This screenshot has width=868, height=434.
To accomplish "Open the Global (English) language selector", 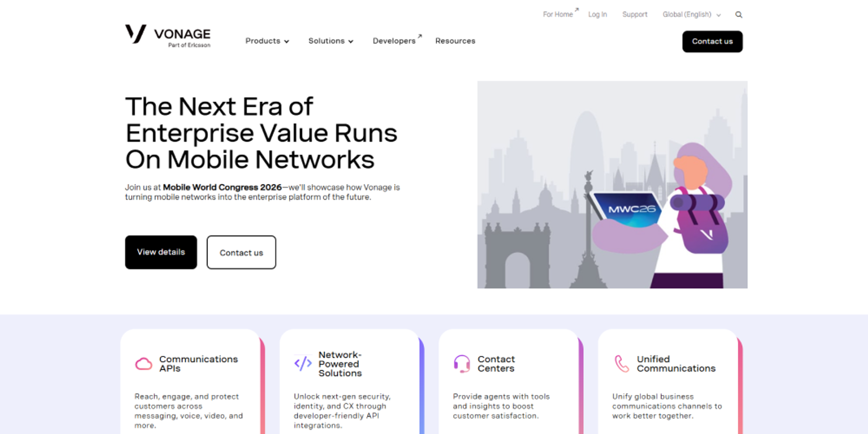I will (x=692, y=14).
